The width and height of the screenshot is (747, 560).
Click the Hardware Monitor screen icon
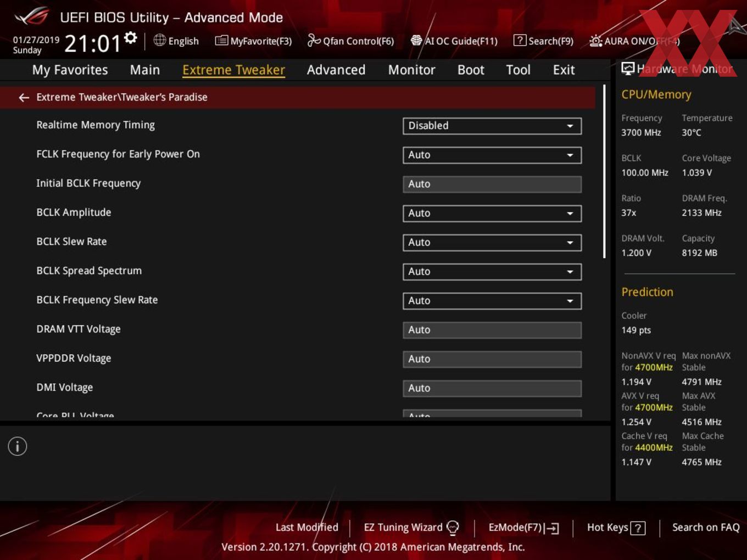[628, 69]
